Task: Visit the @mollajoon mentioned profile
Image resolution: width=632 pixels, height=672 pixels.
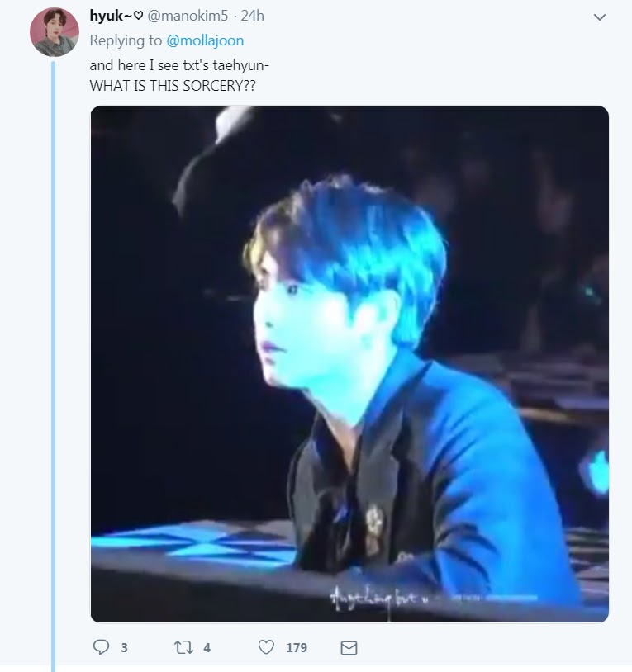Action: pos(205,40)
